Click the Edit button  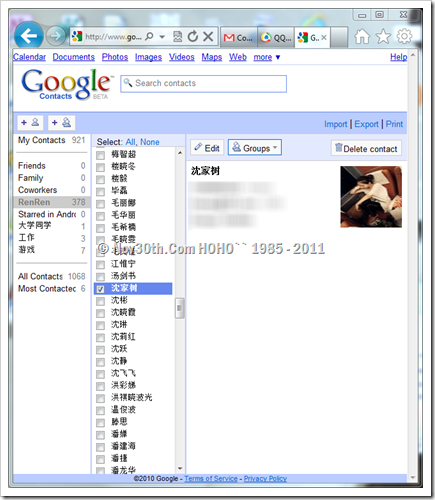(x=207, y=148)
